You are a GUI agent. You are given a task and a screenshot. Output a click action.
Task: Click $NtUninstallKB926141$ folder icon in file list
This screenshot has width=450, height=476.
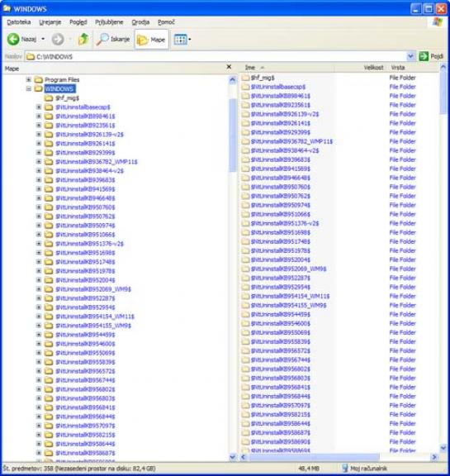245,124
